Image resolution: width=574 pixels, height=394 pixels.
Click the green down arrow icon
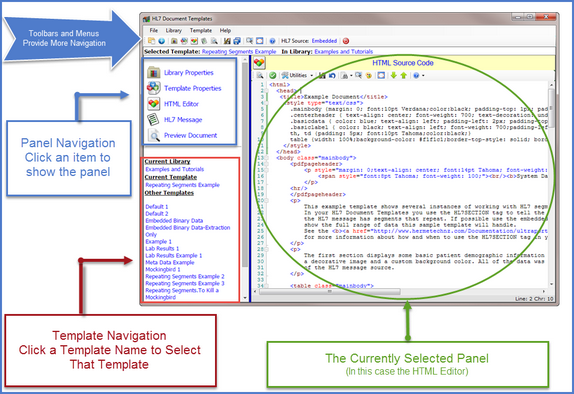click(394, 75)
